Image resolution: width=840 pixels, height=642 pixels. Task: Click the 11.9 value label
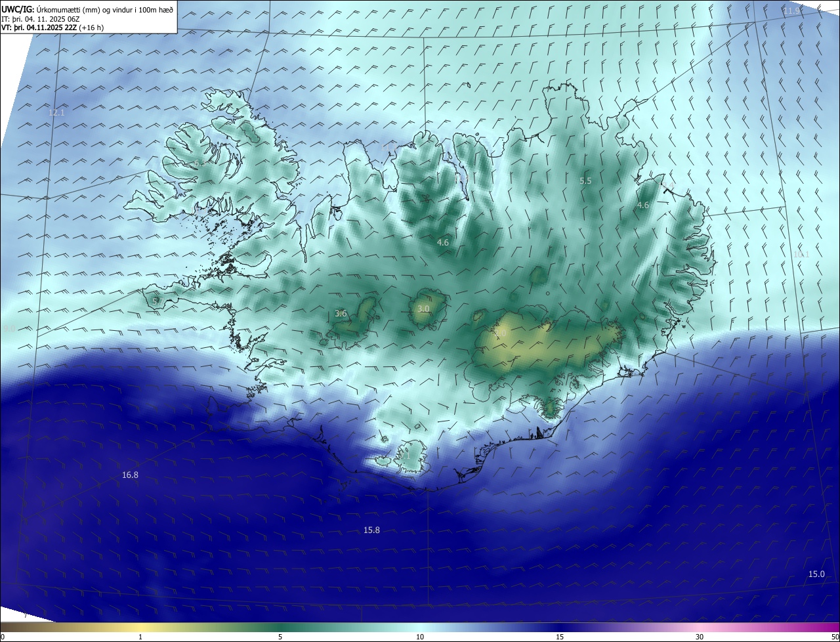click(x=792, y=11)
